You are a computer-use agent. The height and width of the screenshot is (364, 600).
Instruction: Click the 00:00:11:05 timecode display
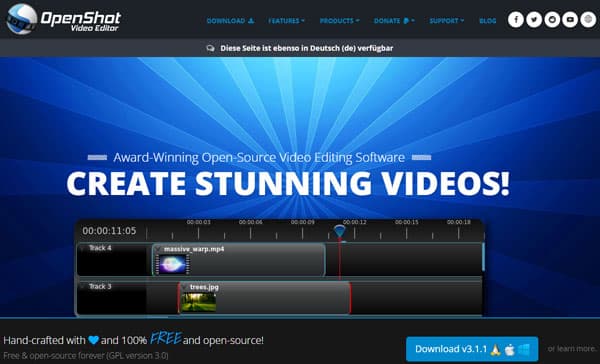pyautogui.click(x=109, y=231)
